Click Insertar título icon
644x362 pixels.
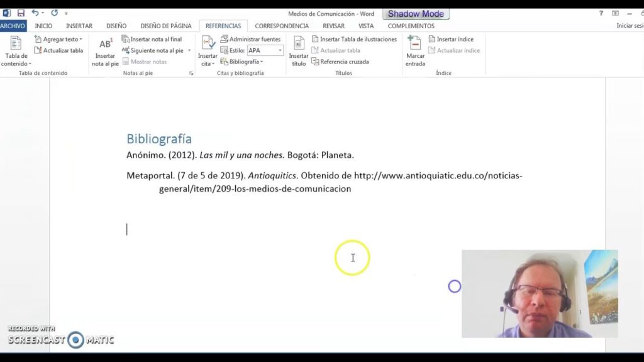[299, 44]
